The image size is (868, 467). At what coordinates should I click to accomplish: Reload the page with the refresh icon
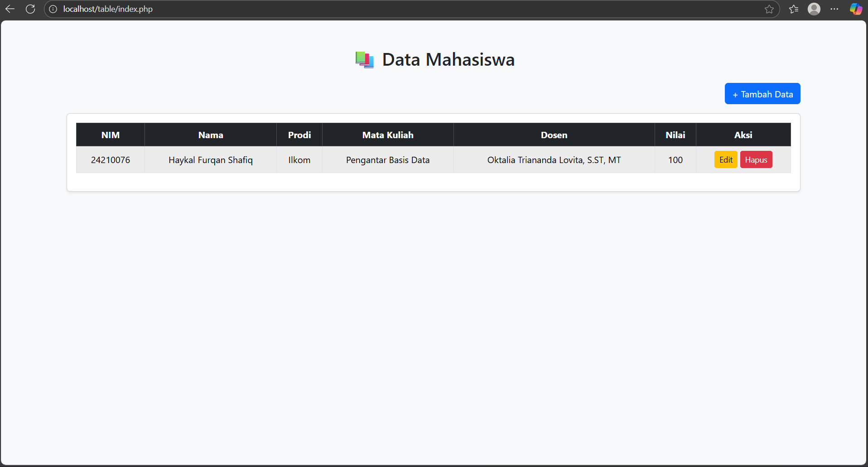click(x=30, y=9)
